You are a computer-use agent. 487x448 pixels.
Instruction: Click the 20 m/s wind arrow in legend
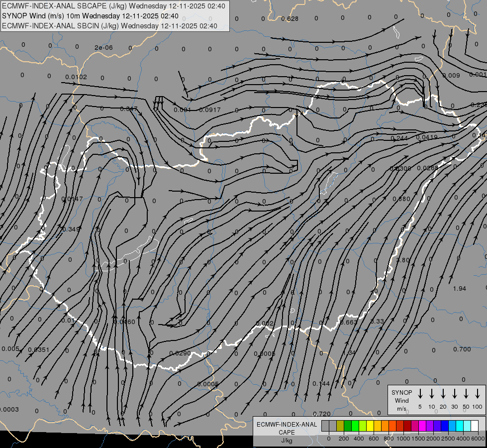(x=443, y=394)
